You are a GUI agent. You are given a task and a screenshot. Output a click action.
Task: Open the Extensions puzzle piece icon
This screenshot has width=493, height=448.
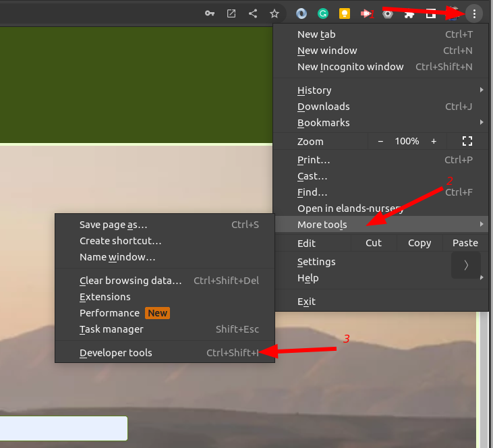[409, 13]
